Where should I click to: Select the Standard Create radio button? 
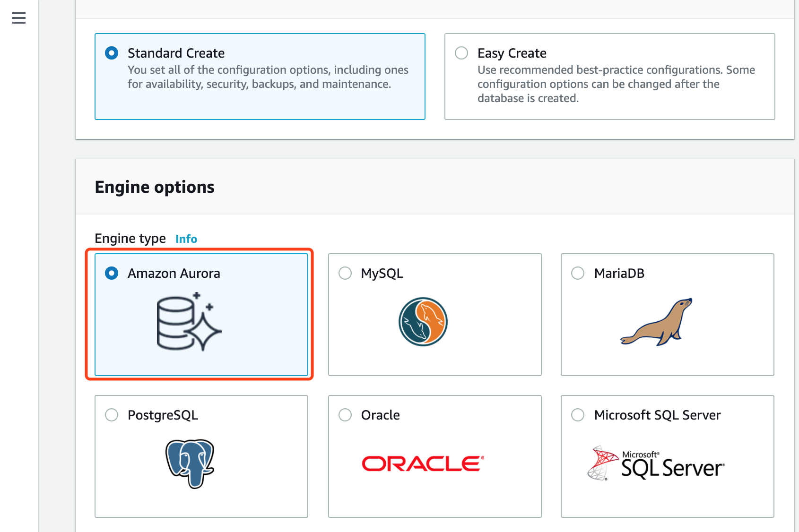pyautogui.click(x=112, y=53)
